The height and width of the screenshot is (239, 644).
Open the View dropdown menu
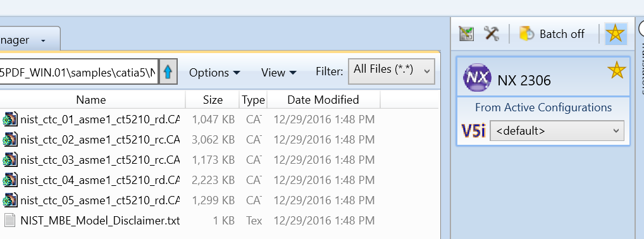click(278, 73)
